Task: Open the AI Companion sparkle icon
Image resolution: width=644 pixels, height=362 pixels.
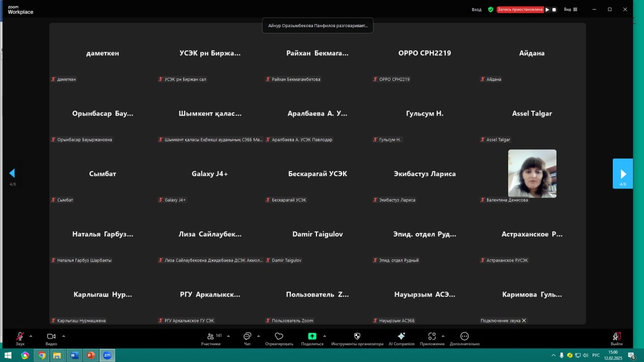Action: tap(401, 336)
